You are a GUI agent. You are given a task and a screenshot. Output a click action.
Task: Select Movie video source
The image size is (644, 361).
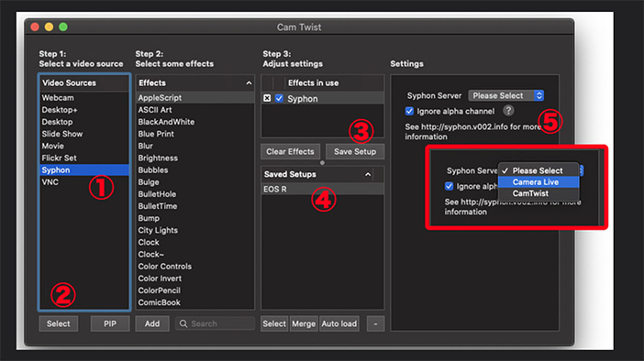[84, 146]
